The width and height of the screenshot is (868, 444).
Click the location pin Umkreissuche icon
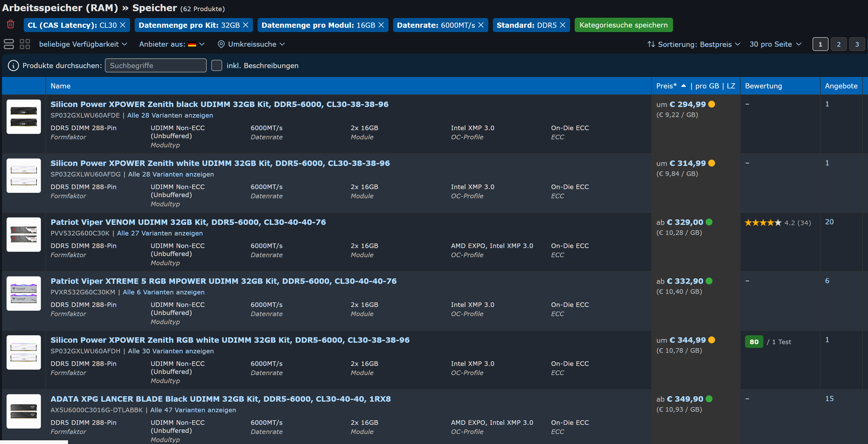click(x=221, y=44)
